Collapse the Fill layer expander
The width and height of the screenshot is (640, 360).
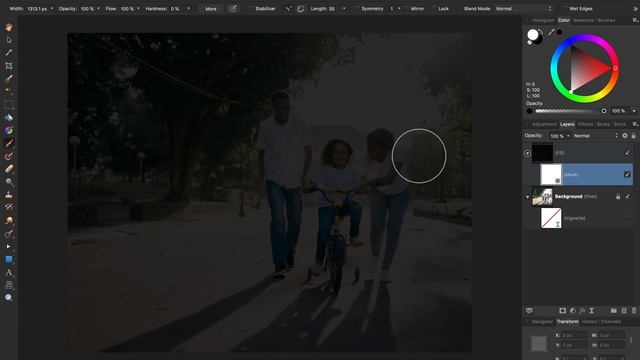pyautogui.click(x=527, y=153)
